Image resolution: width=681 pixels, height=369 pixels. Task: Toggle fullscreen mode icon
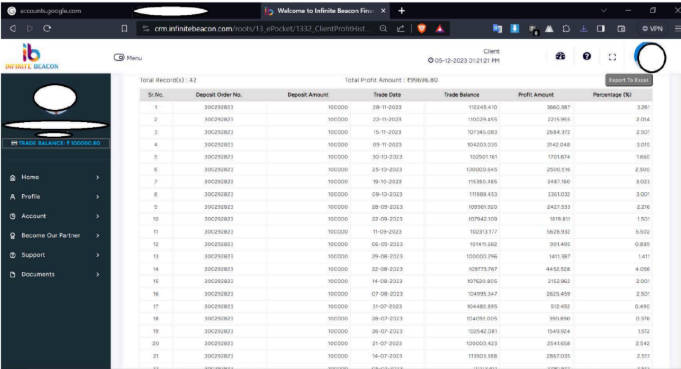click(612, 57)
